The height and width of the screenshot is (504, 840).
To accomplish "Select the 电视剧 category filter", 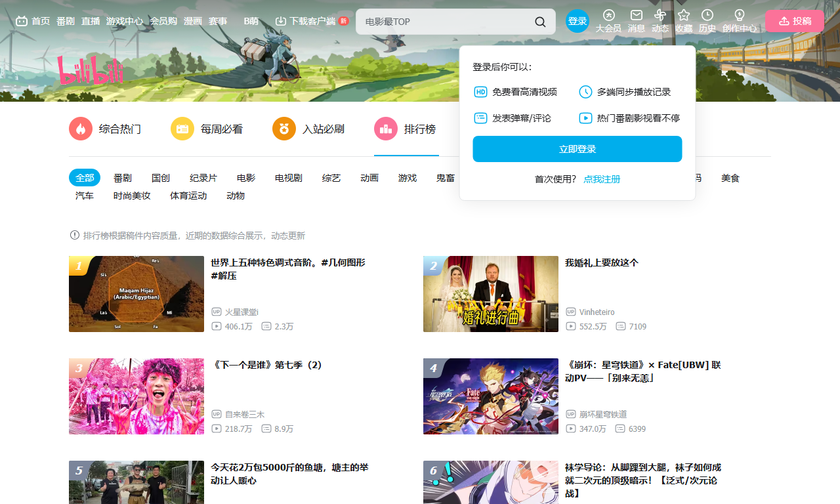I will 289,178.
